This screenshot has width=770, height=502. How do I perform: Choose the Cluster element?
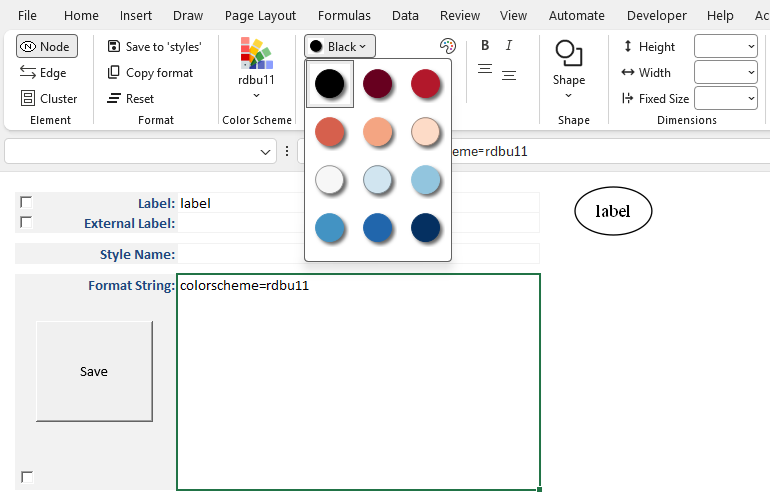(x=49, y=99)
